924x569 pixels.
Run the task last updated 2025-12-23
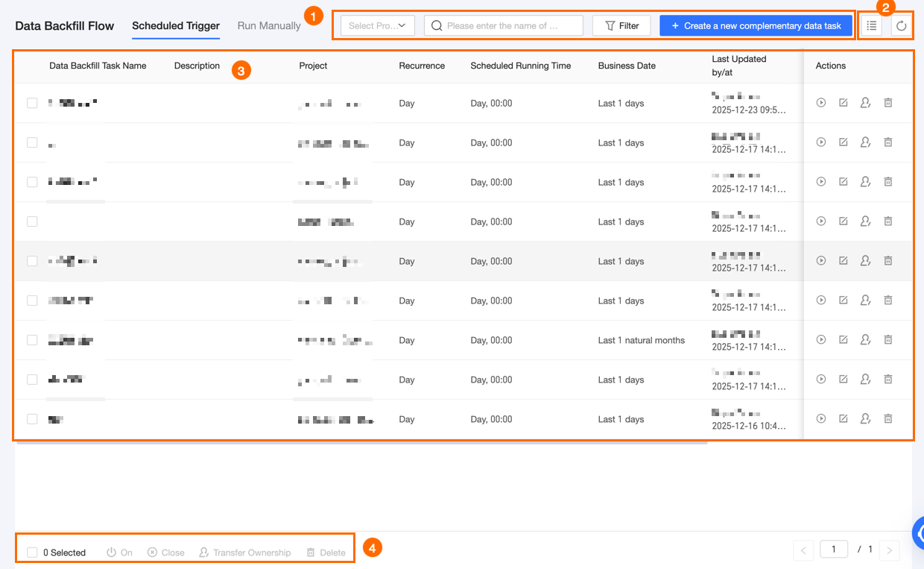(x=821, y=103)
